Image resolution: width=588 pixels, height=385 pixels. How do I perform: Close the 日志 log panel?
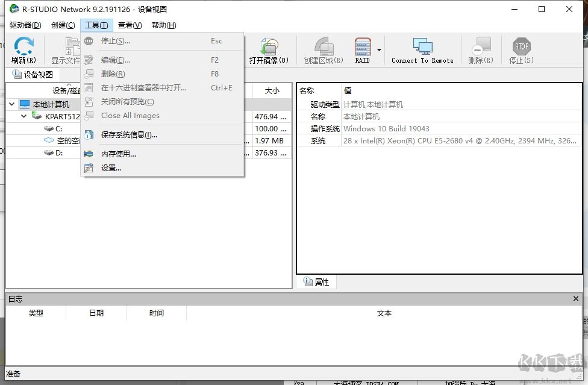[576, 298]
